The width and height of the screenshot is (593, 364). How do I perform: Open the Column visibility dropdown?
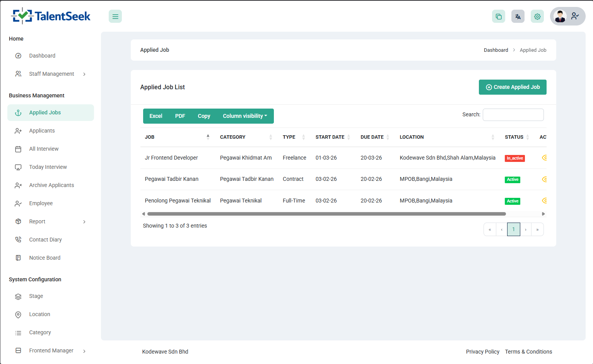click(x=244, y=116)
